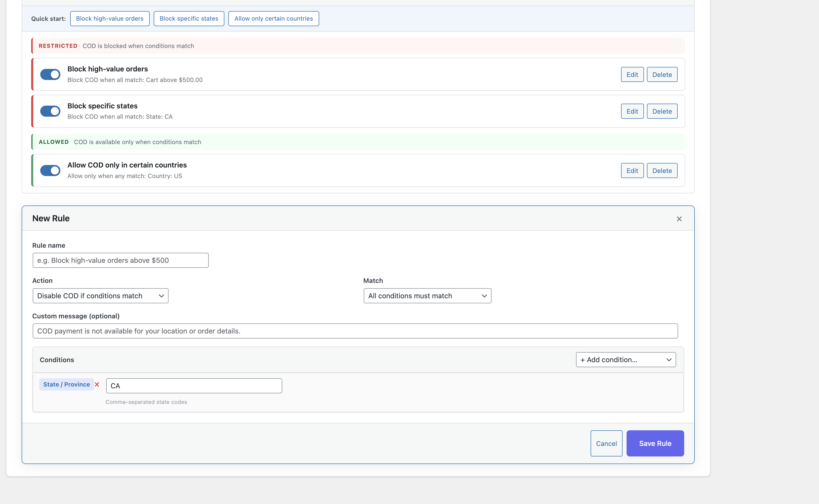Disable the Block specific states rule
Viewport: 819px width, 504px height.
(x=50, y=111)
